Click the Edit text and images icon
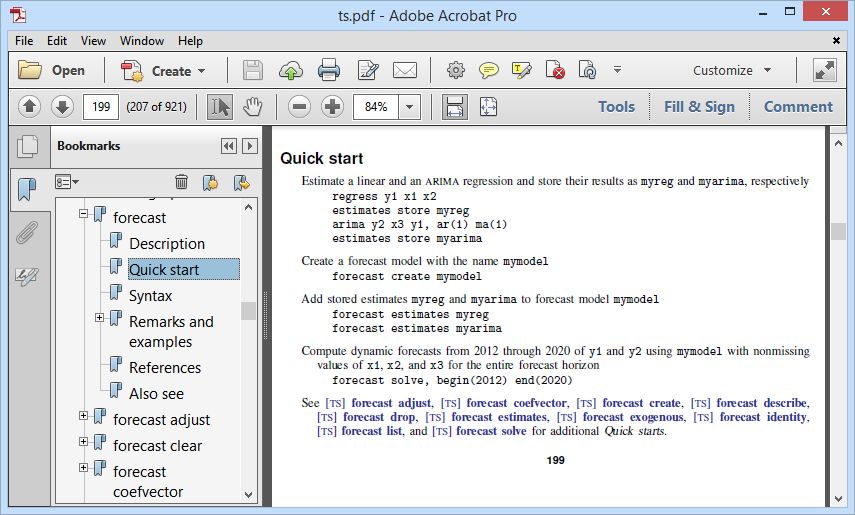 pos(368,70)
